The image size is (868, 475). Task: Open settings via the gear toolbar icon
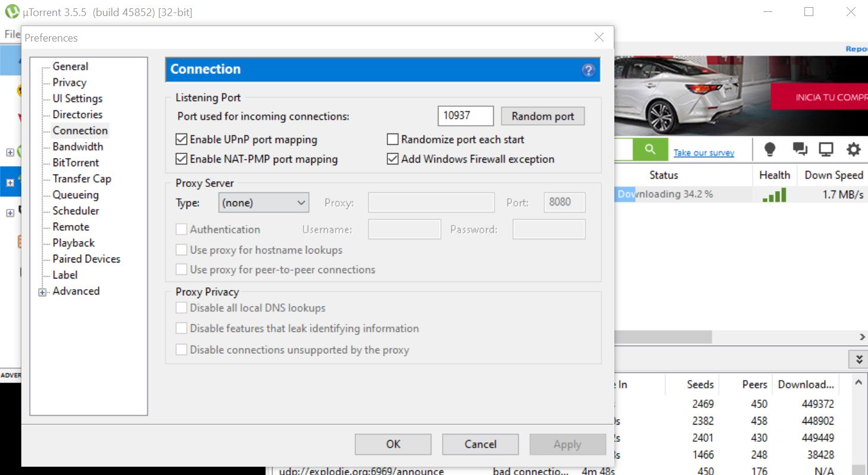[853, 150]
